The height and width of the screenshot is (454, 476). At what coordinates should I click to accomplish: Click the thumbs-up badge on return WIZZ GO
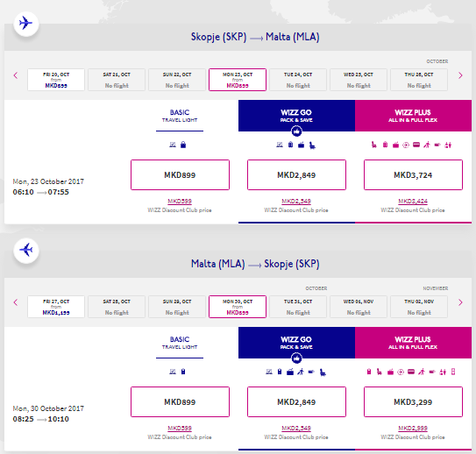296,358
